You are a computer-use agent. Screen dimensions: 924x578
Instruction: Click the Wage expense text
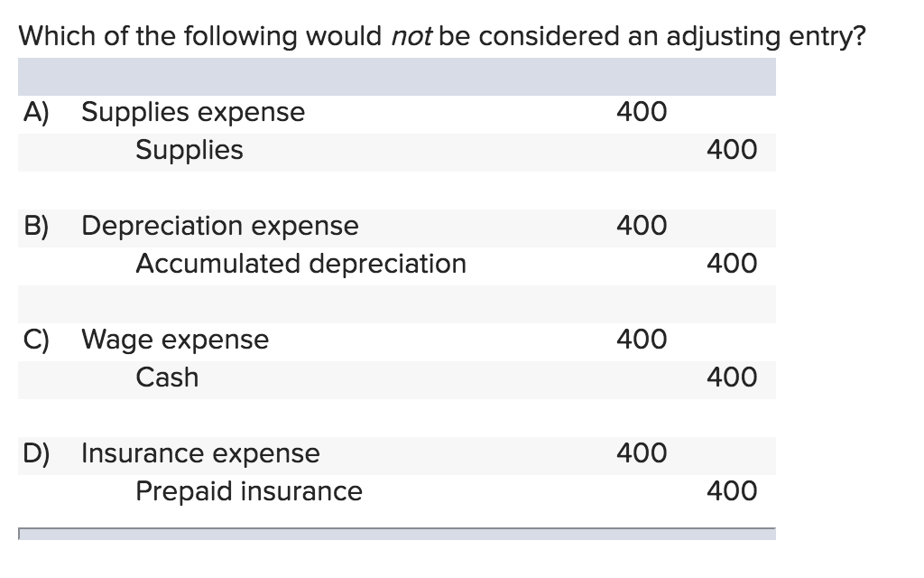[175, 340]
